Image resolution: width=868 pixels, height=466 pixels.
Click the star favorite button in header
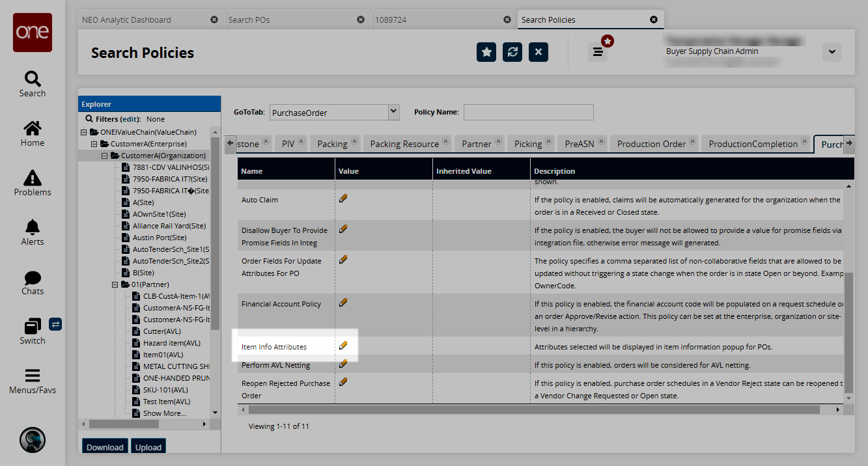(x=486, y=52)
